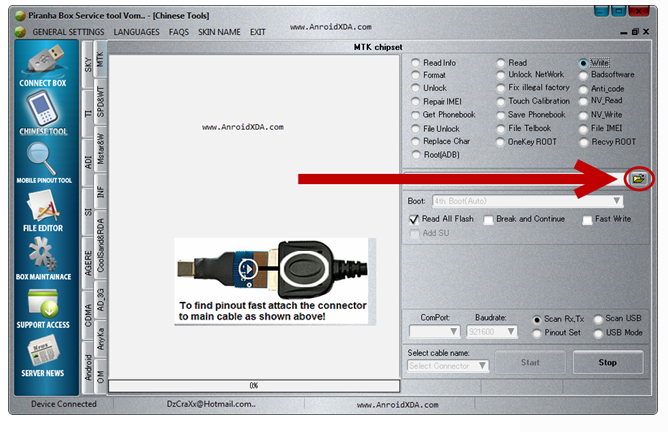Image resolution: width=668 pixels, height=432 pixels.
Task: Select the Recvy ROOT radio option
Action: coord(583,142)
